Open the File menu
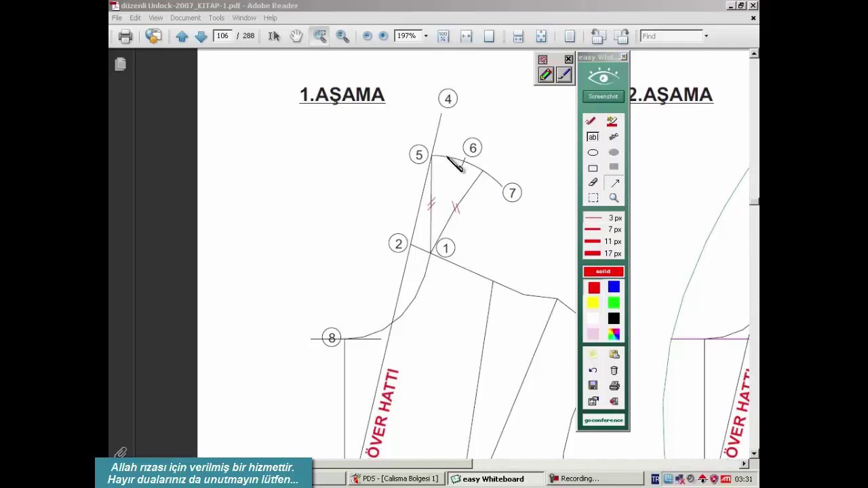The image size is (868, 488). click(x=117, y=18)
